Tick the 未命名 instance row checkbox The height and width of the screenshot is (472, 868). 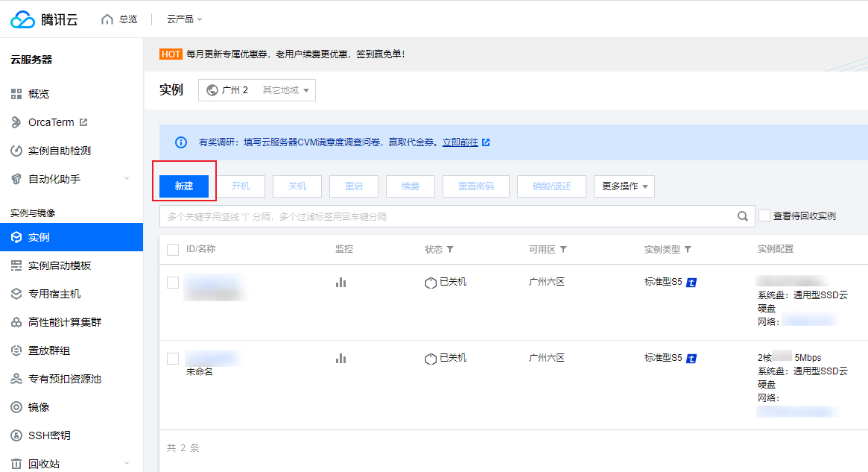(x=173, y=359)
